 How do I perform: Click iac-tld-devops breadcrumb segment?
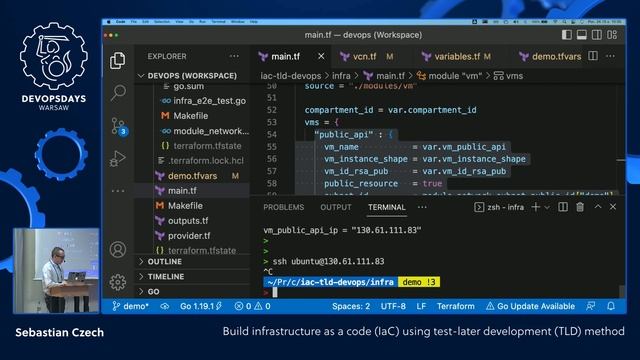(x=291, y=76)
